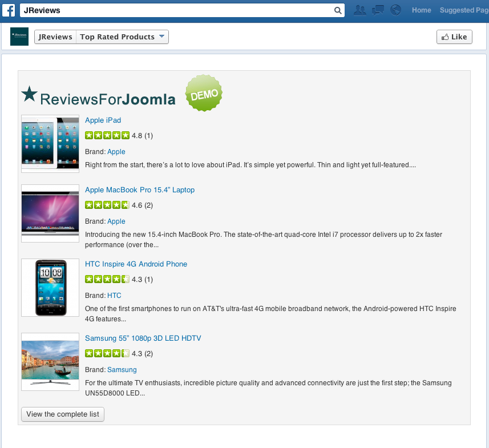This screenshot has width=489, height=448.
Task: Click the ReviewsForJoomla star logo
Action: pos(29,95)
